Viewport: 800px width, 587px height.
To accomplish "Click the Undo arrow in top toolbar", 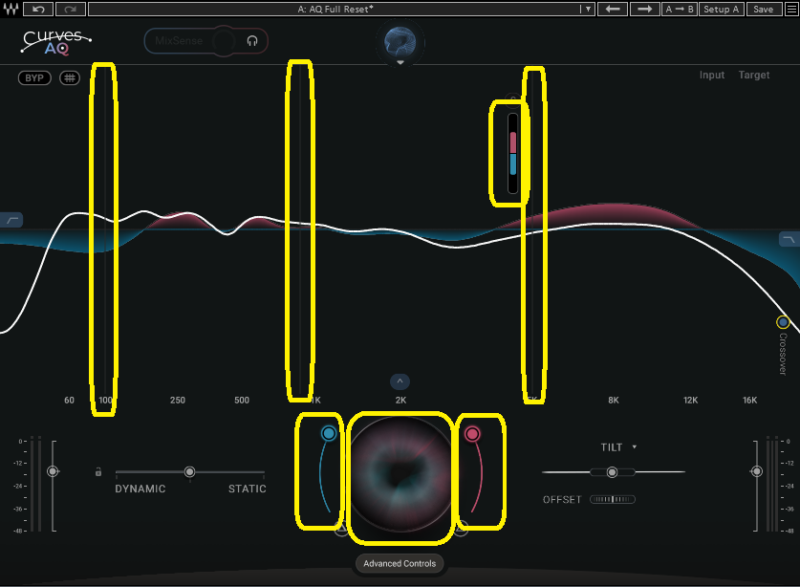I will pyautogui.click(x=39, y=9).
